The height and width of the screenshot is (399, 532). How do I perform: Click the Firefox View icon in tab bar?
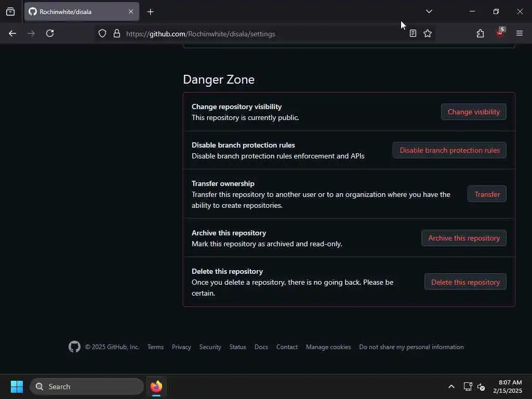tap(10, 11)
